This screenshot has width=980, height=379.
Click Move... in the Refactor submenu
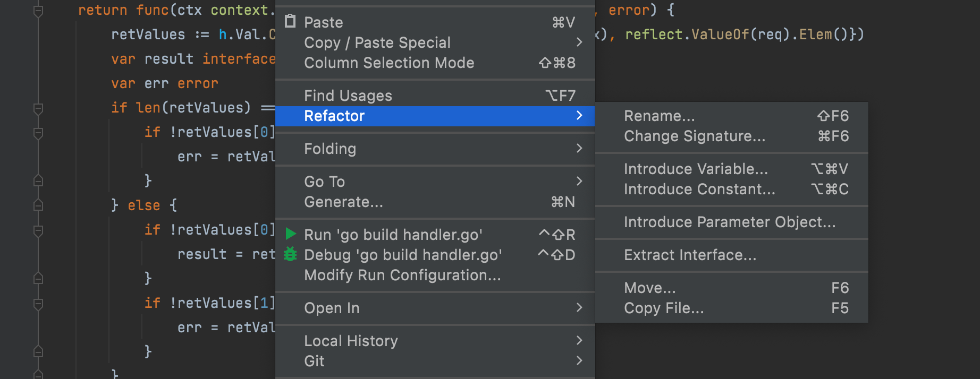(x=650, y=288)
